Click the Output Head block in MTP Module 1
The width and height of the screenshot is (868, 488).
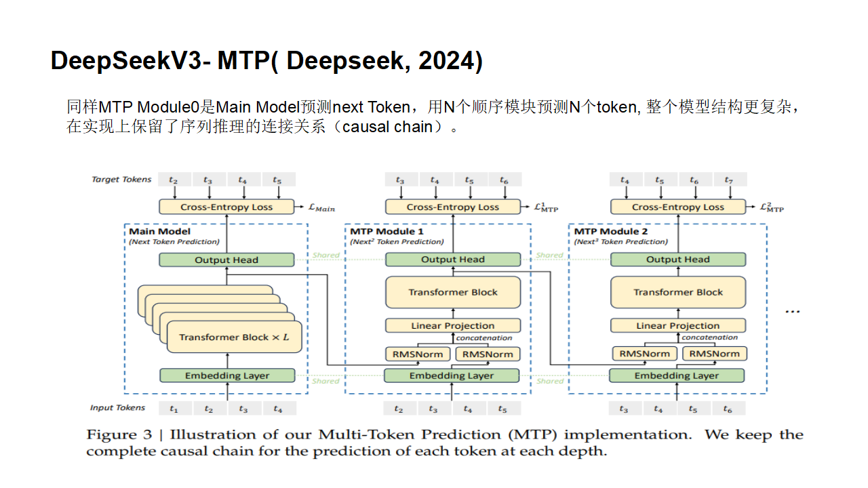coord(453,260)
